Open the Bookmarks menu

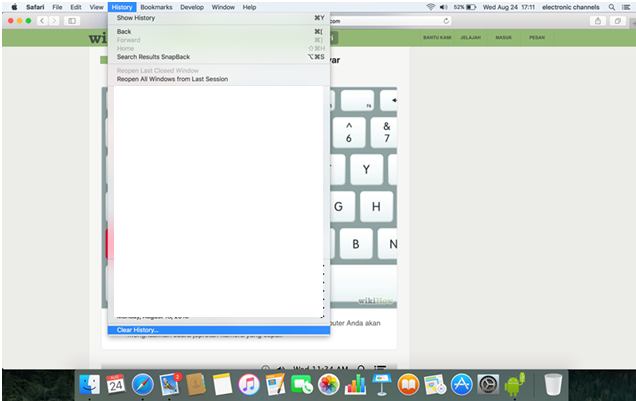tap(156, 6)
